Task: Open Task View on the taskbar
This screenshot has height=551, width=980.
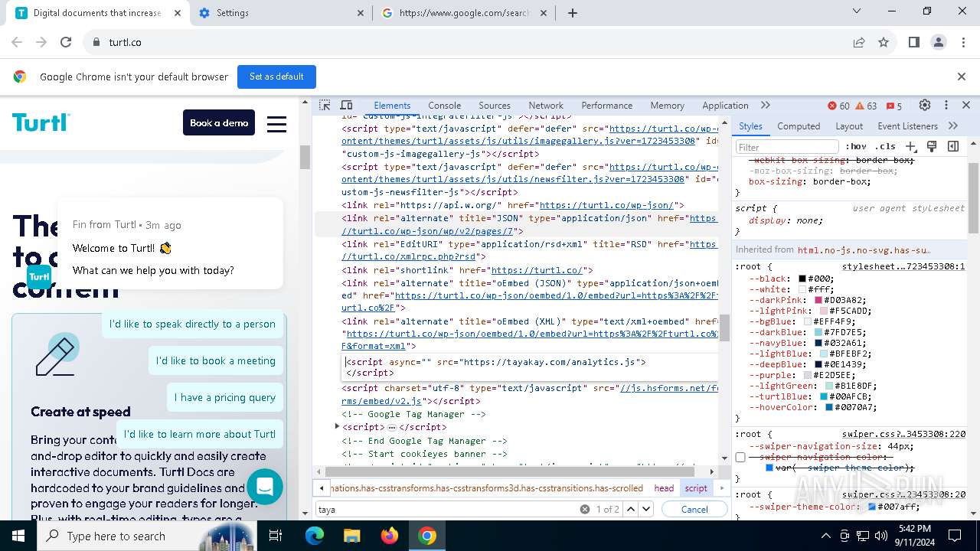Action: [276, 536]
